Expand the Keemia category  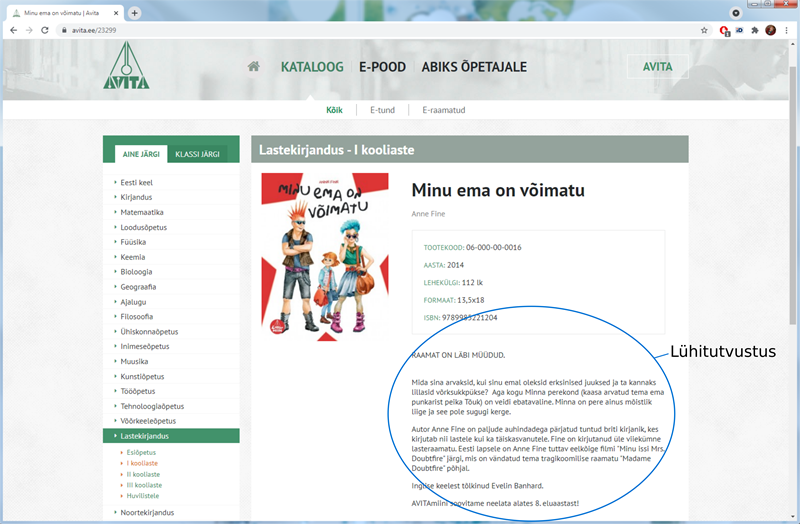(133, 257)
